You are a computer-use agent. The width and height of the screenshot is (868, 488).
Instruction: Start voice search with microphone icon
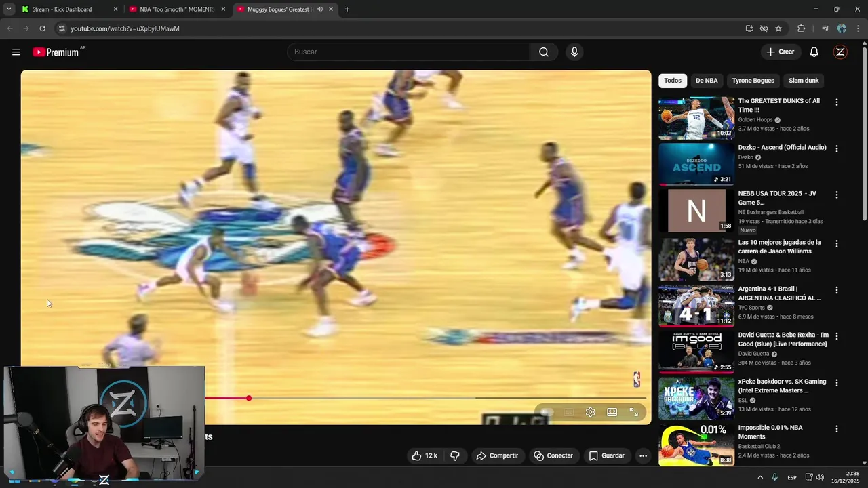574,52
